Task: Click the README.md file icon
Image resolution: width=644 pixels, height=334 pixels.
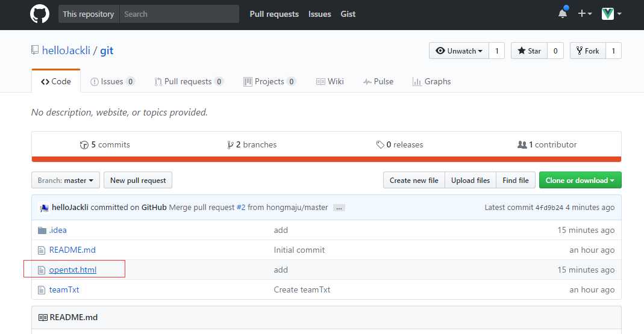Action: click(x=42, y=250)
